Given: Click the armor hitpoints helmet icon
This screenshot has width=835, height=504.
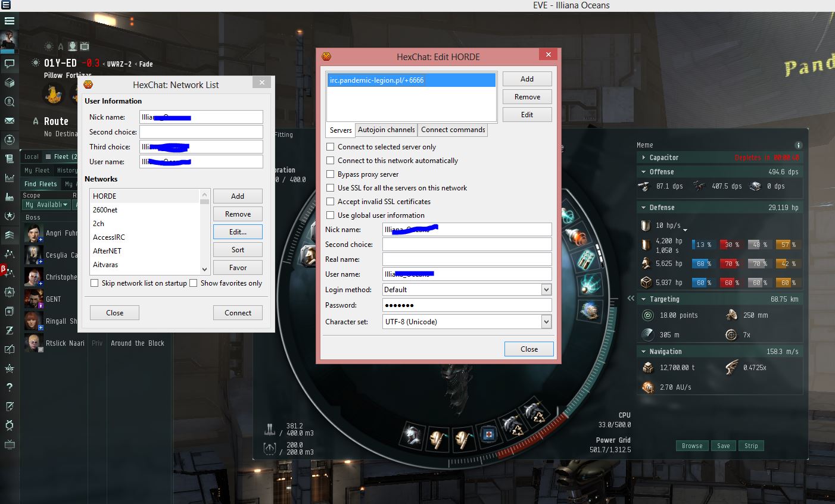Looking at the screenshot, I should coord(646,264).
